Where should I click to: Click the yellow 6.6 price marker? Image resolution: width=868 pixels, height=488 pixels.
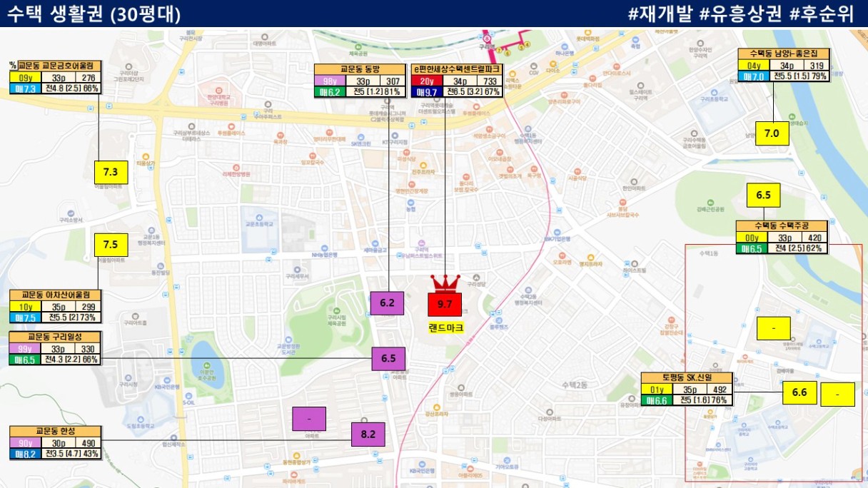799,393
